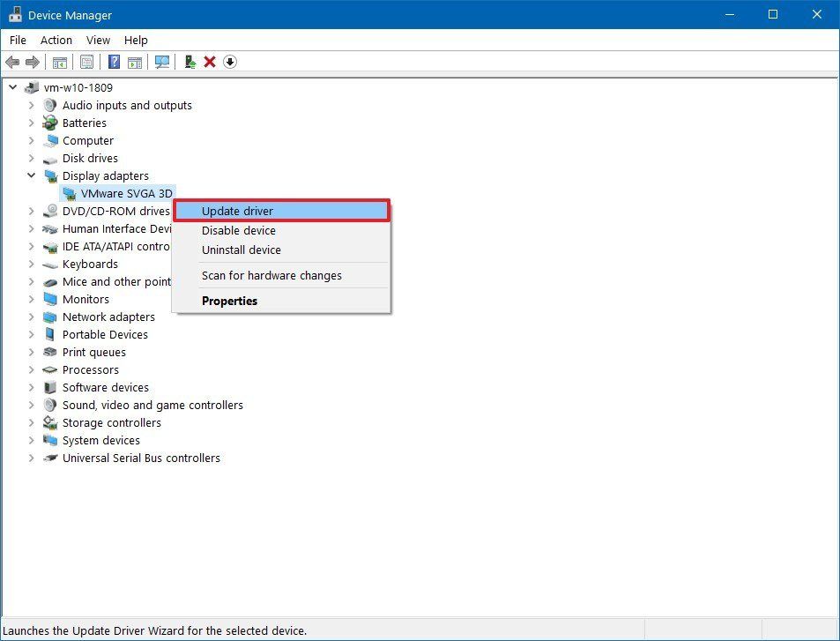Choose Scan for hardware changes option
Image resolution: width=840 pixels, height=641 pixels.
pos(271,275)
